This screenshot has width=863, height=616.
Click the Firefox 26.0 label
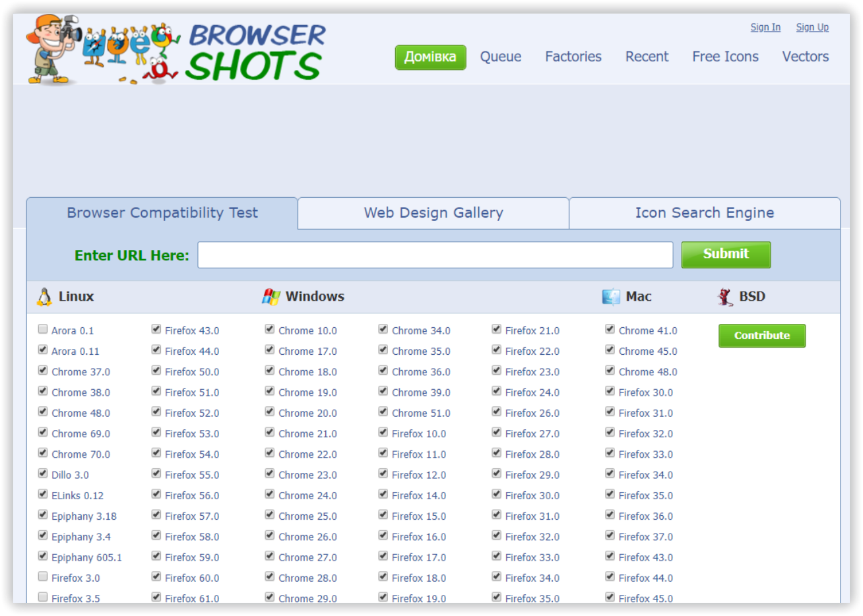click(x=532, y=414)
